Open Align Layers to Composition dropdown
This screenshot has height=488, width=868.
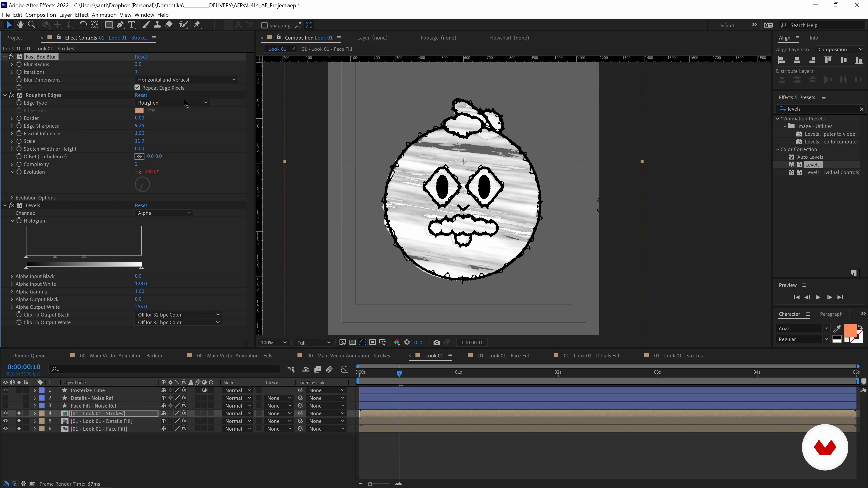pos(840,49)
